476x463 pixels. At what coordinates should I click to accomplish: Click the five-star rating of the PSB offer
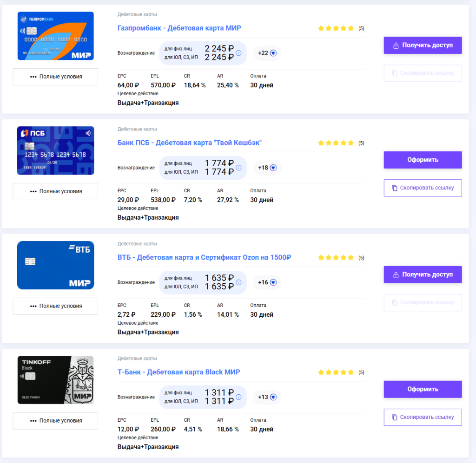click(x=336, y=143)
